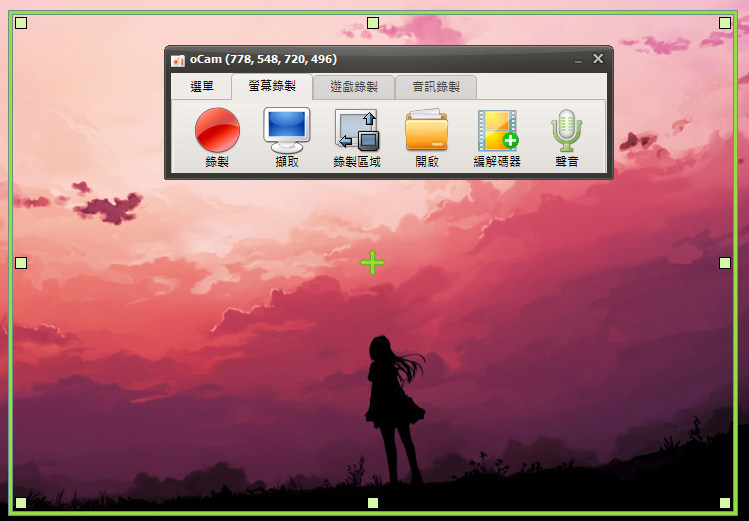The image size is (749, 521).
Task: Click the bottom-center green region handle
Action: [x=373, y=503]
